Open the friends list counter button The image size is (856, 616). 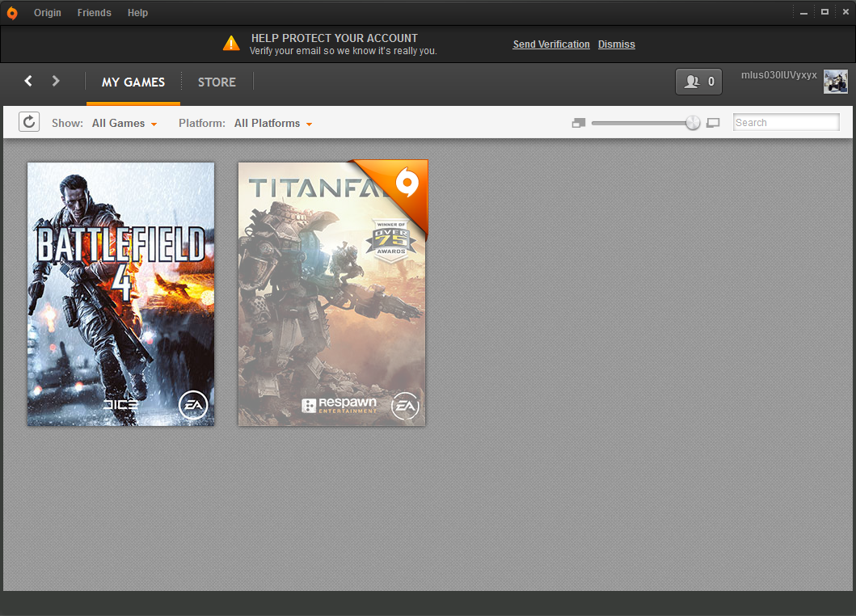coord(698,82)
